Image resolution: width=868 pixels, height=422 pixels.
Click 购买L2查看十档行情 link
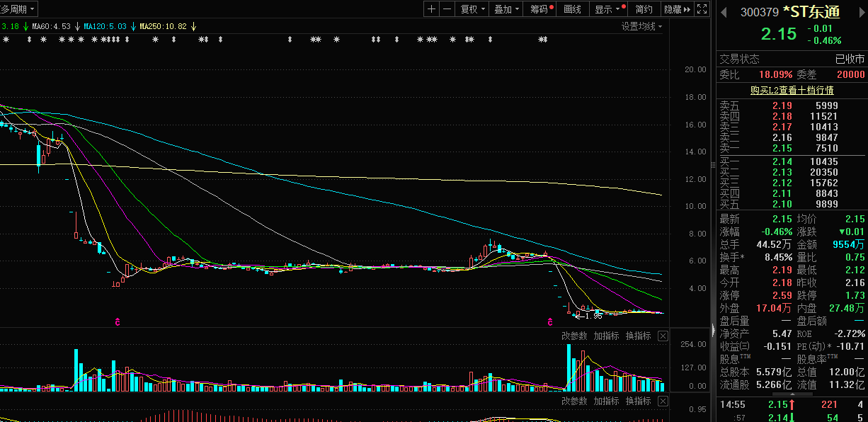(792, 90)
